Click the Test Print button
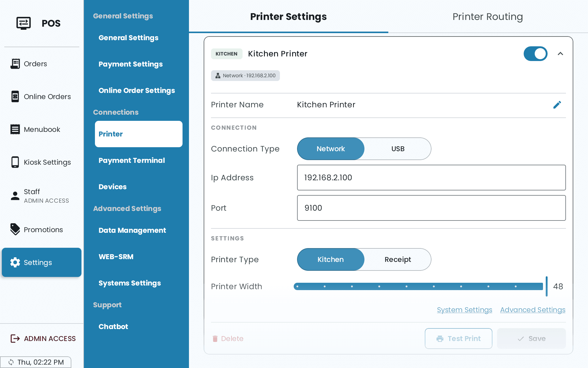Image resolution: width=588 pixels, height=368 pixels. 458,339
